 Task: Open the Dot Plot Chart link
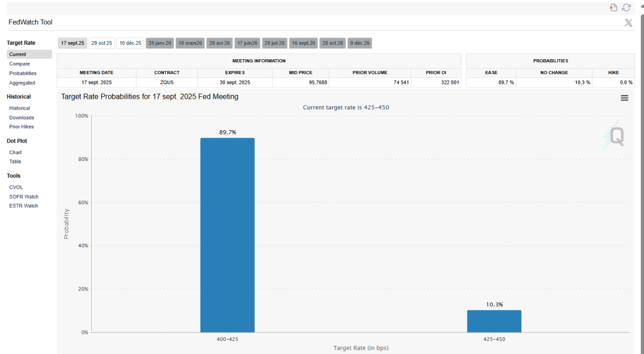pos(16,153)
